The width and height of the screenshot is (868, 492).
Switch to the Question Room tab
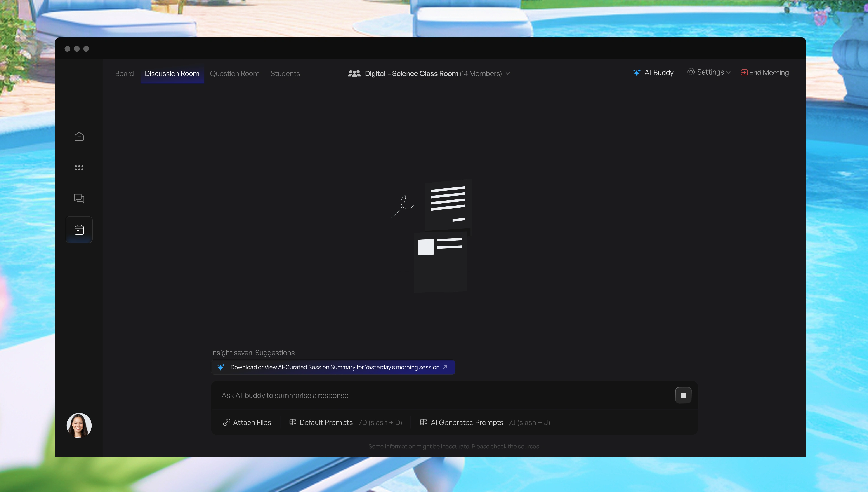point(235,73)
